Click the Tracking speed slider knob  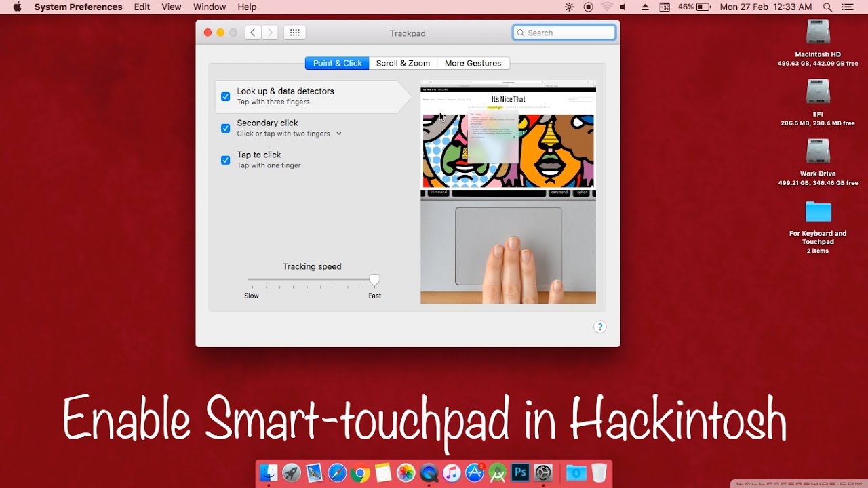click(374, 280)
